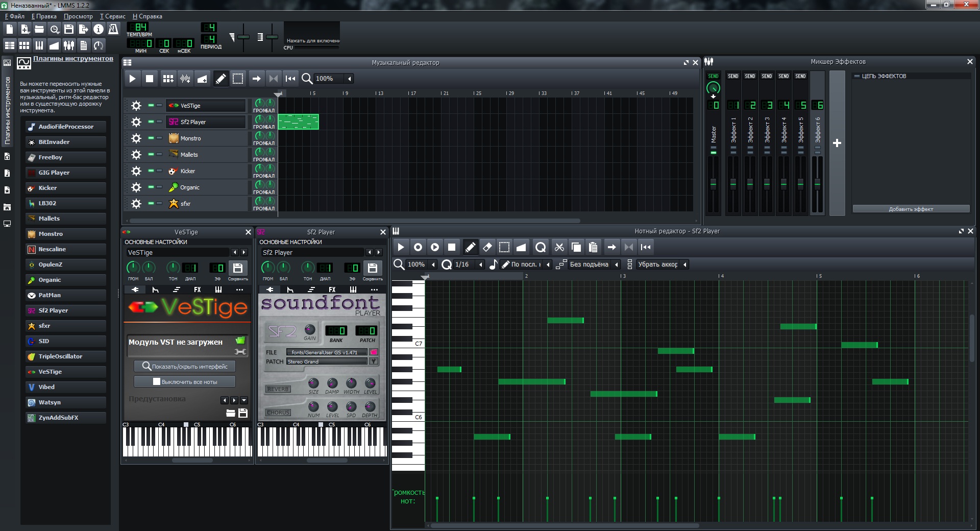The image size is (980, 531).
Task: Save VeSTige instrument preset disk icon
Action: click(238, 268)
